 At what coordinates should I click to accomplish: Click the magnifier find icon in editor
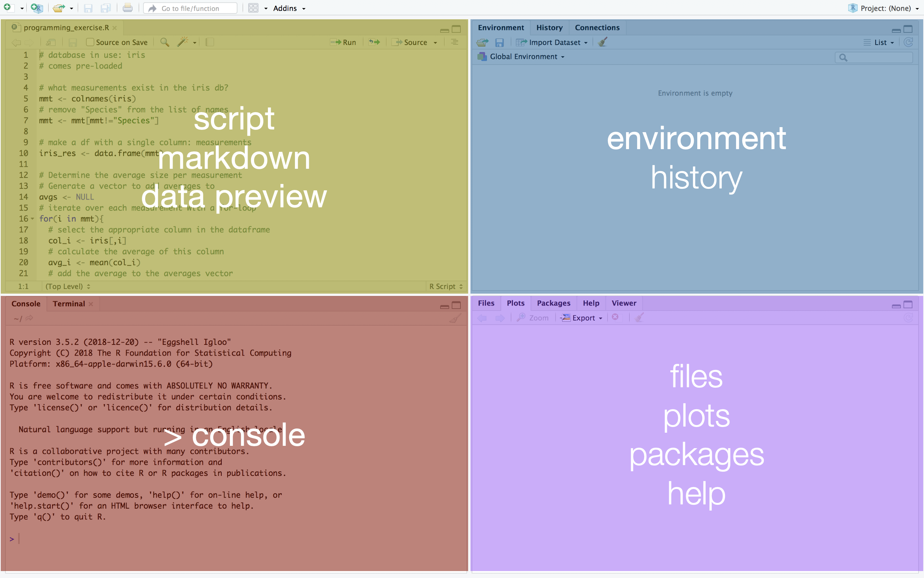click(164, 42)
